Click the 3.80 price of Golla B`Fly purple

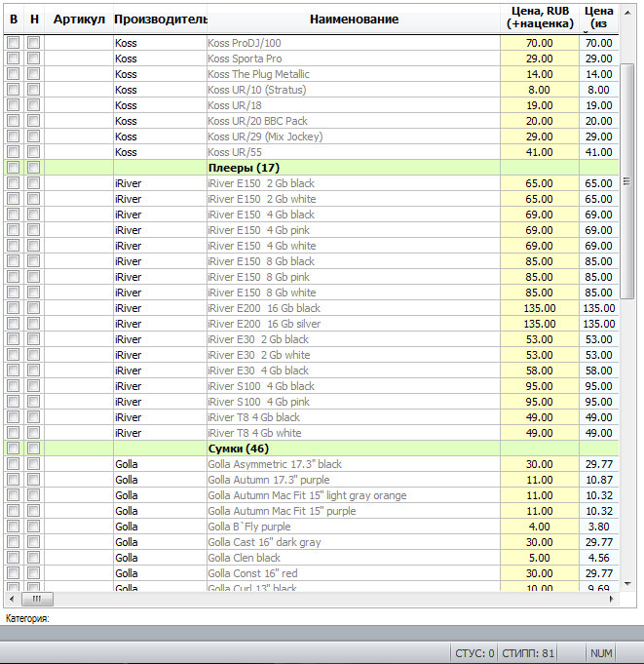click(599, 527)
